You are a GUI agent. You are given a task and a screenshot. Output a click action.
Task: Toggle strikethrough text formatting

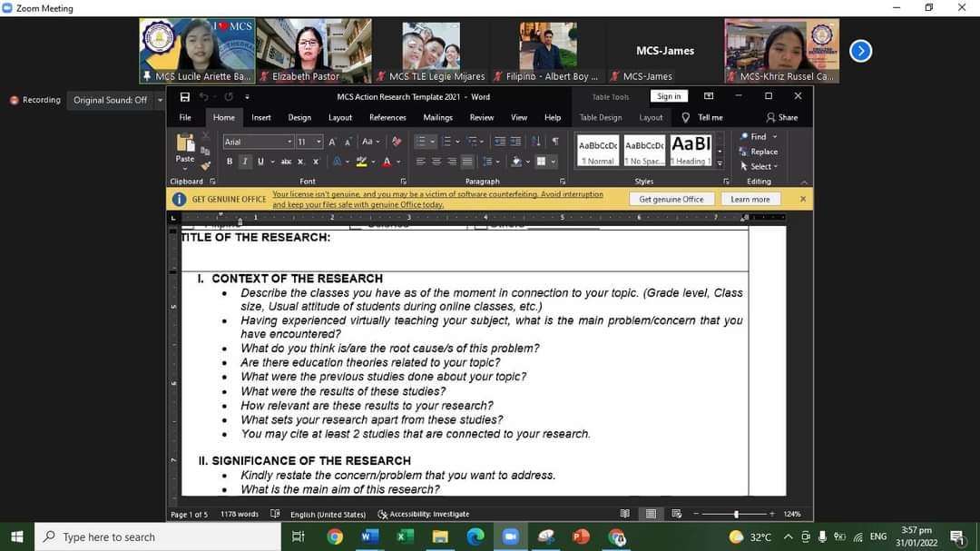tap(286, 162)
